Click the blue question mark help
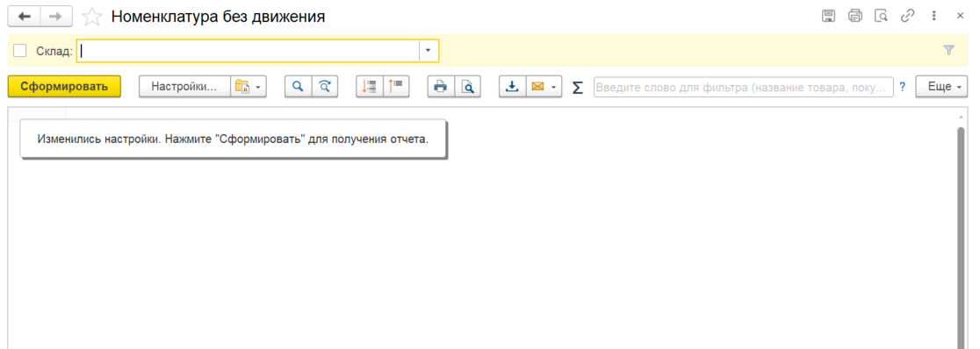 pyautogui.click(x=903, y=88)
